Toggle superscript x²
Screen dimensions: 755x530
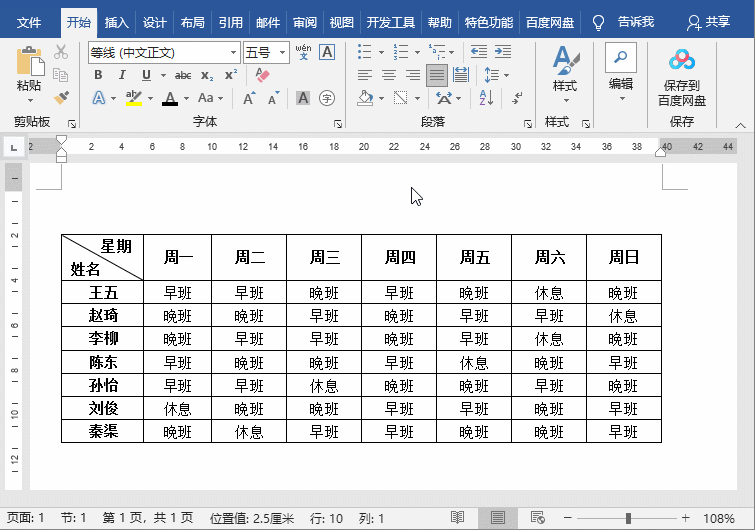pyautogui.click(x=231, y=75)
